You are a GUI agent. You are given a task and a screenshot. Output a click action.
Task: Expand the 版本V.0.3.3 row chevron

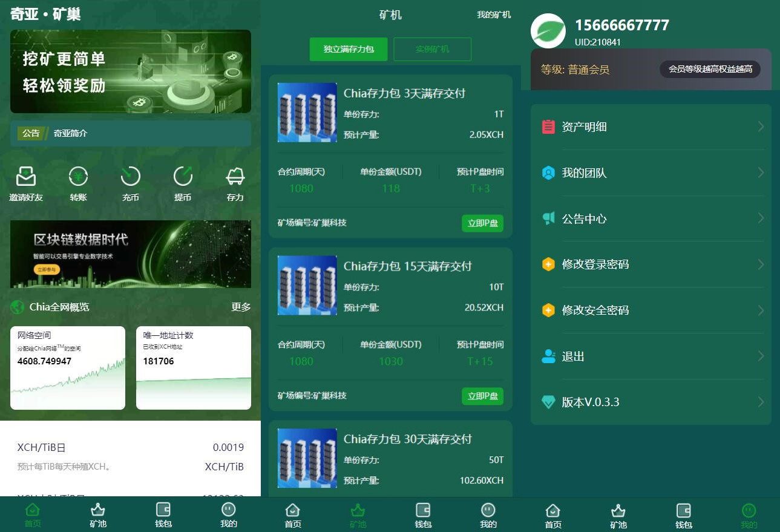point(761,402)
